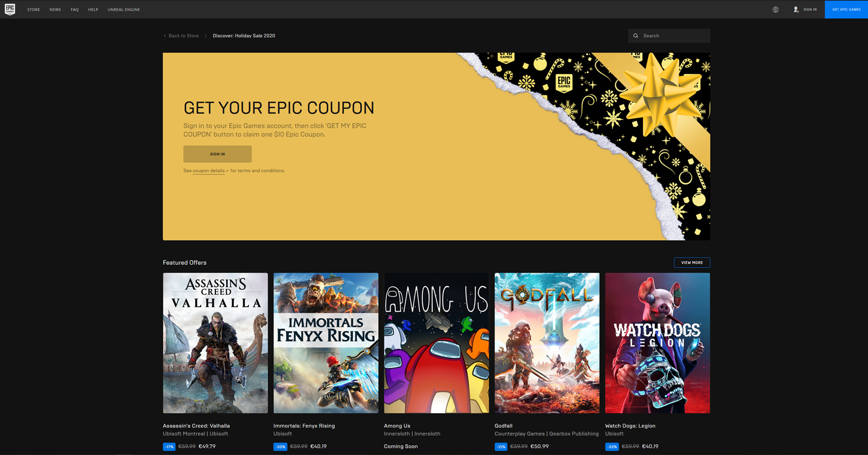The width and height of the screenshot is (868, 455).
Task: Open the coupon details link
Action: coord(209,170)
